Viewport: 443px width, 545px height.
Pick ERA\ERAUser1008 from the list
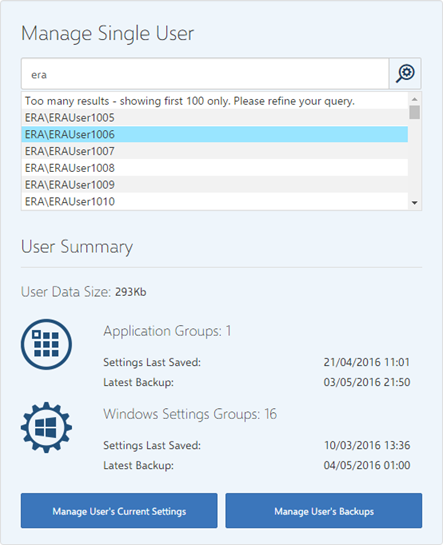click(x=215, y=168)
